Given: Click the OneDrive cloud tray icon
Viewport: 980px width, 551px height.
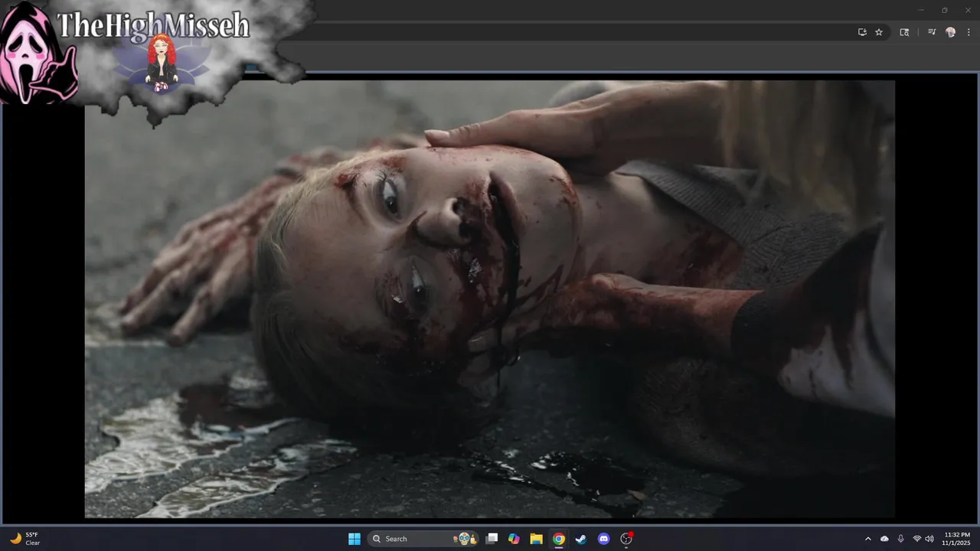Looking at the screenshot, I should [885, 539].
